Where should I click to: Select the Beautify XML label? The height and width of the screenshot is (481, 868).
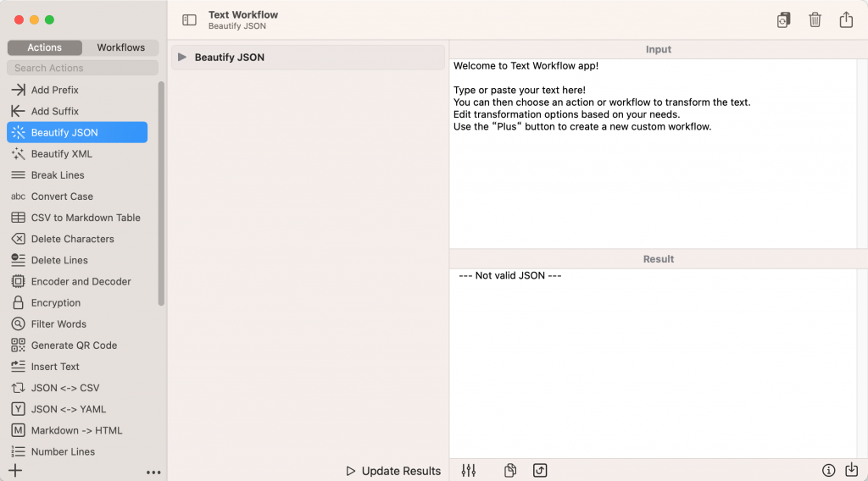(61, 153)
